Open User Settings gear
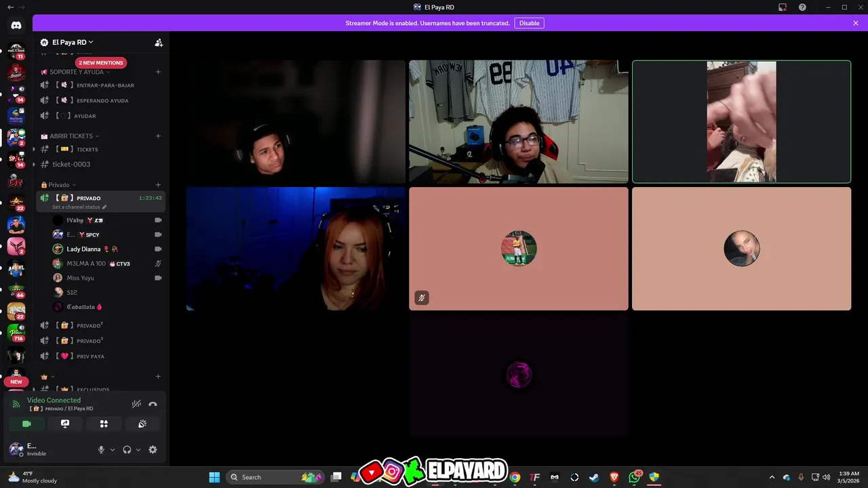 tap(153, 449)
